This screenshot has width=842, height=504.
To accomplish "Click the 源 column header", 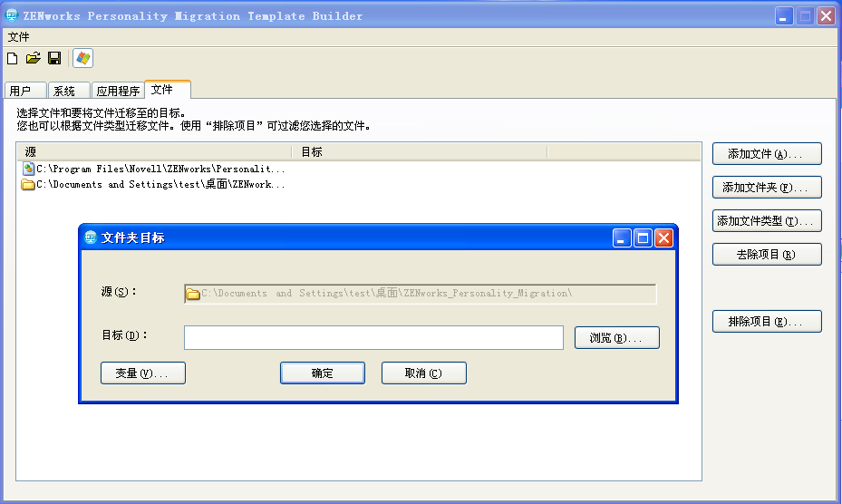I will [x=154, y=152].
